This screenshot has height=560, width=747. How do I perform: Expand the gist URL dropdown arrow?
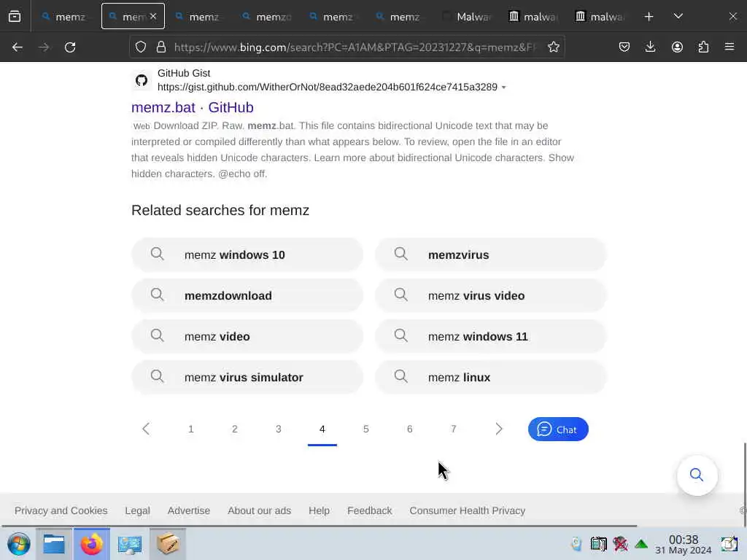(504, 87)
